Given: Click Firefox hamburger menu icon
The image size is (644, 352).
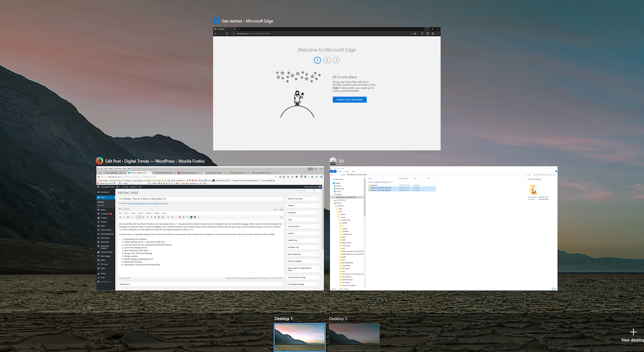Looking at the screenshot, I should tap(321, 177).
